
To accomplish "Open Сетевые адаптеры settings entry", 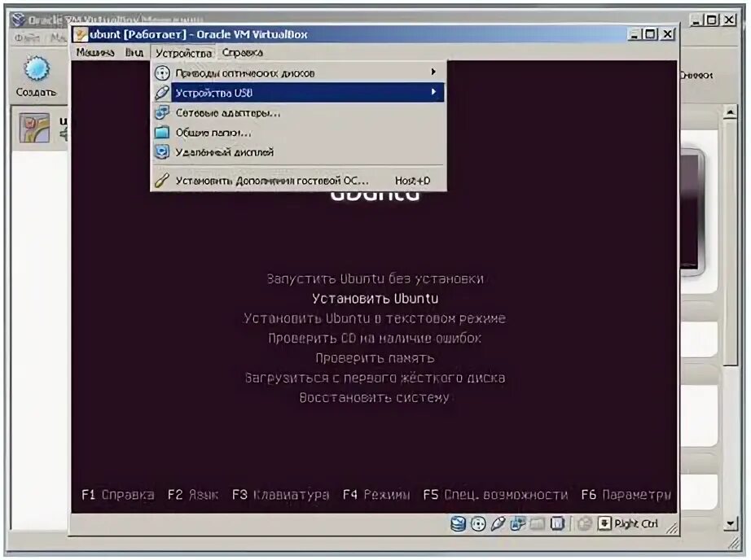I will (x=298, y=113).
